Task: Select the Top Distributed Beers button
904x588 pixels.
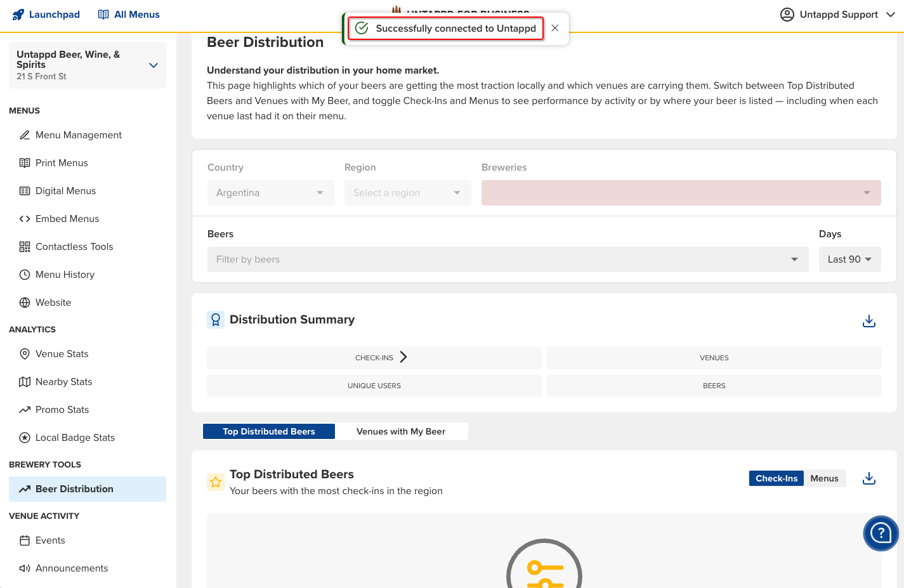Action: click(x=268, y=431)
